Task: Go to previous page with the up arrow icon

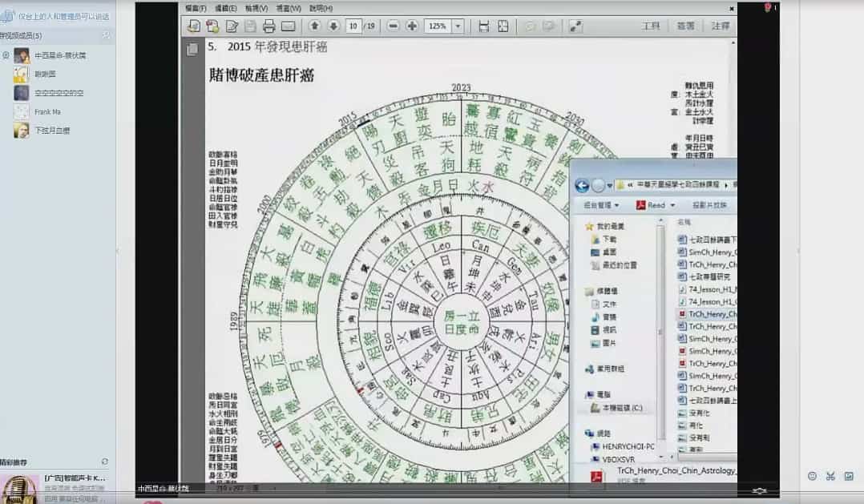Action: point(313,26)
